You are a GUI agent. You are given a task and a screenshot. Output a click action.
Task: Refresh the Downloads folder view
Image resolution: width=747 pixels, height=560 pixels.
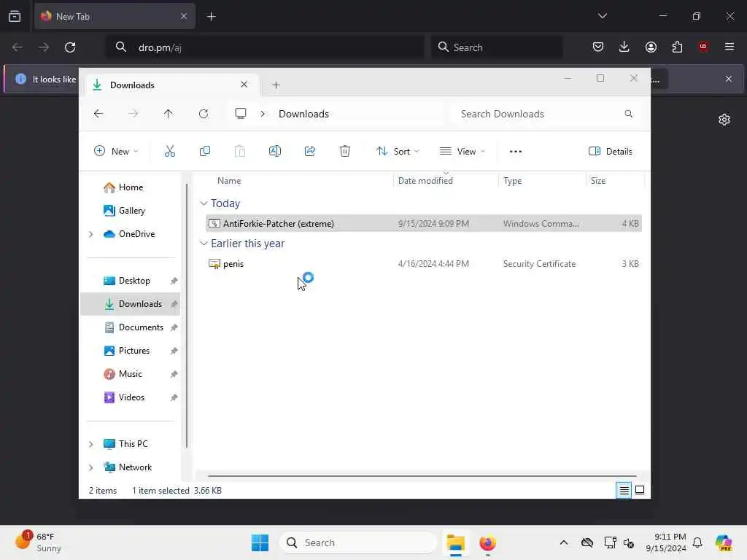[x=204, y=114]
